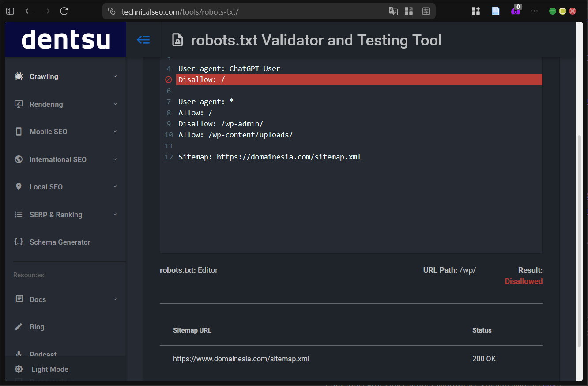Click the domainesia sitemap.xml URL row
This screenshot has width=588, height=386.
click(241, 359)
